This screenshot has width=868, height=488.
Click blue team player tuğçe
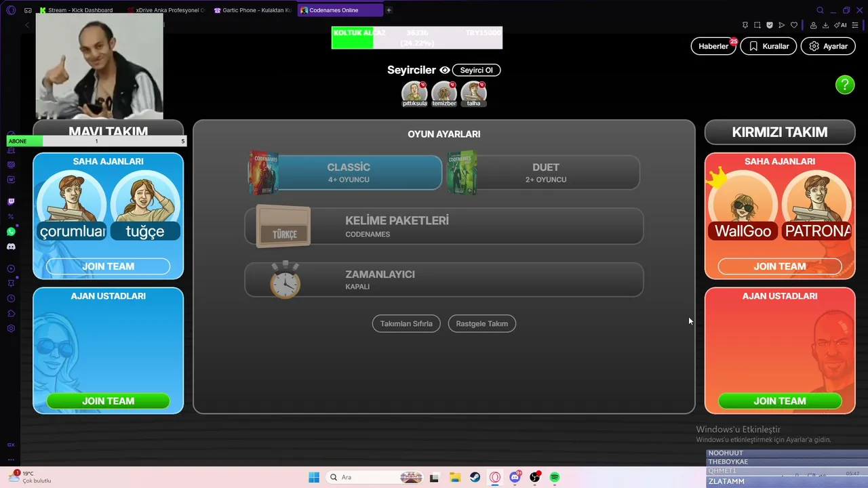145,207
